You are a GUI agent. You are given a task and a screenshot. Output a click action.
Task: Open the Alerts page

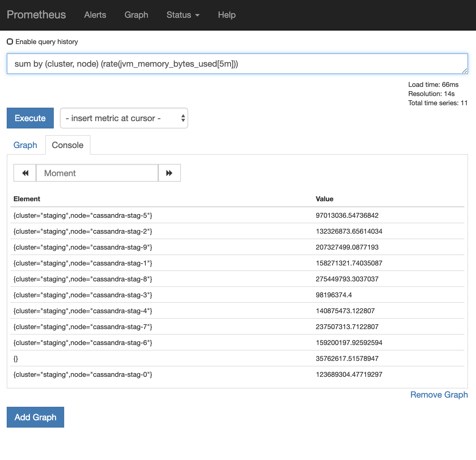[95, 15]
